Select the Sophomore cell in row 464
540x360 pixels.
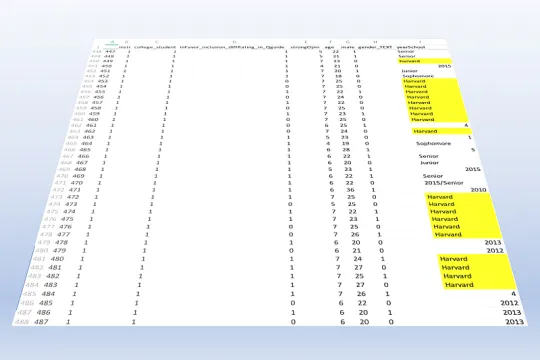click(x=434, y=143)
